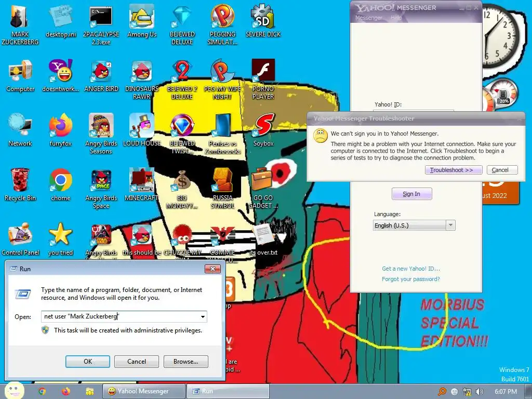
Task: Open the MARK ZUCKERBERG folder icon
Action: [x=20, y=17]
